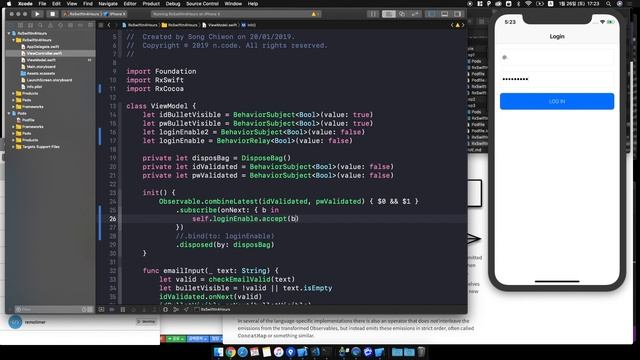The image size is (640, 360).
Task: Switch to the version editor
Action: (415, 14)
